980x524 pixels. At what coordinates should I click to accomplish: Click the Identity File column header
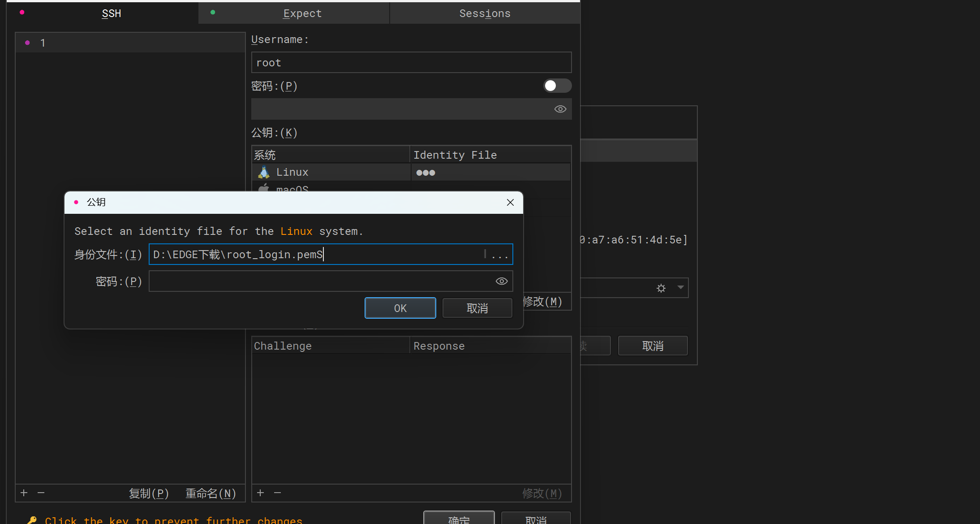490,155
